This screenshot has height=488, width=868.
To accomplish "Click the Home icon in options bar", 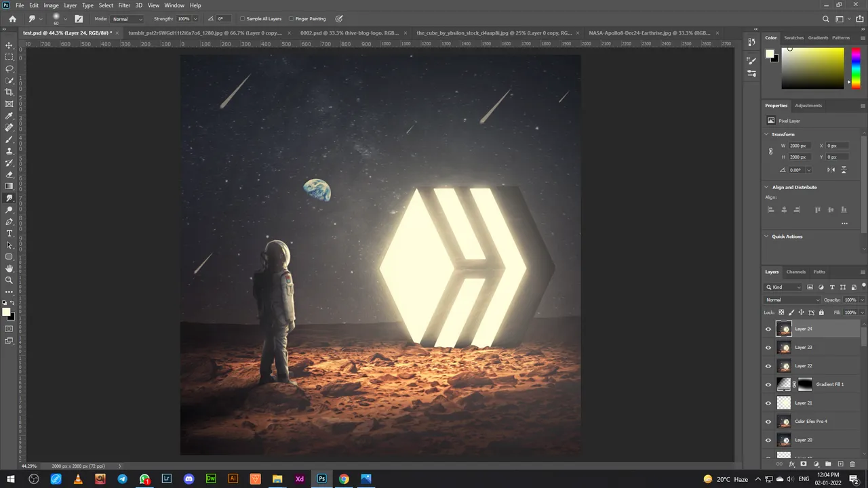I will tap(12, 19).
